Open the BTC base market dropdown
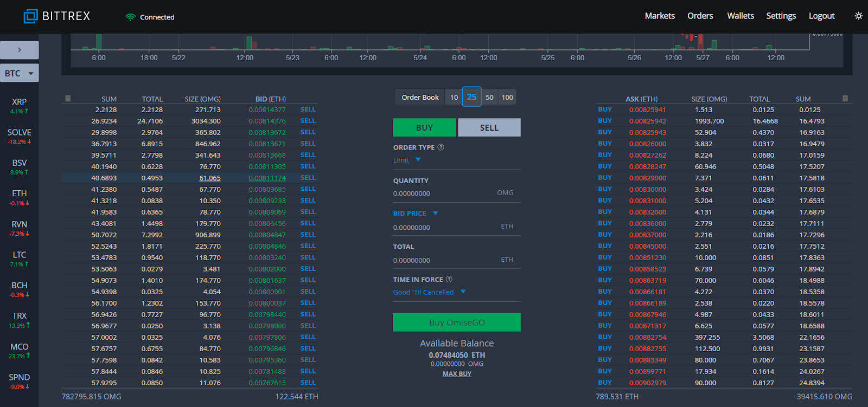Viewport: 868px width, 407px height. tap(20, 73)
